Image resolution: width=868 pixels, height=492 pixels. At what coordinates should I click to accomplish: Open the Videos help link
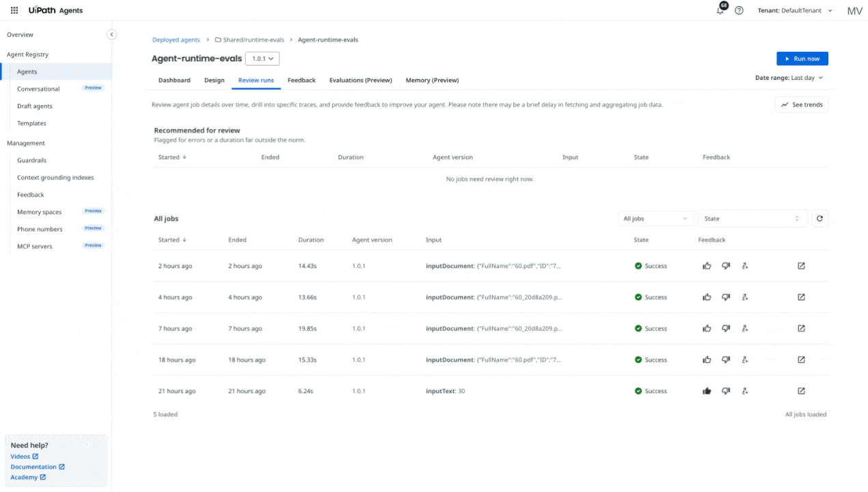click(x=25, y=456)
